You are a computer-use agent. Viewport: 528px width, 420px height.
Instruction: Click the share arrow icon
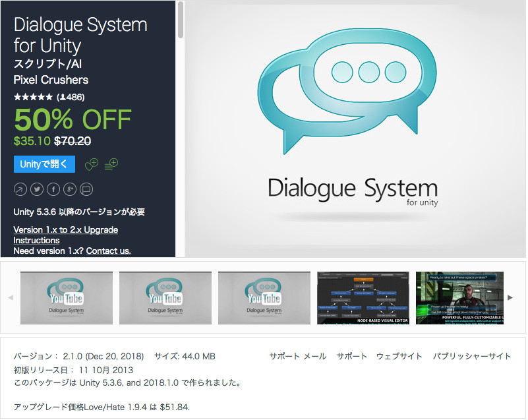[x=20, y=189]
